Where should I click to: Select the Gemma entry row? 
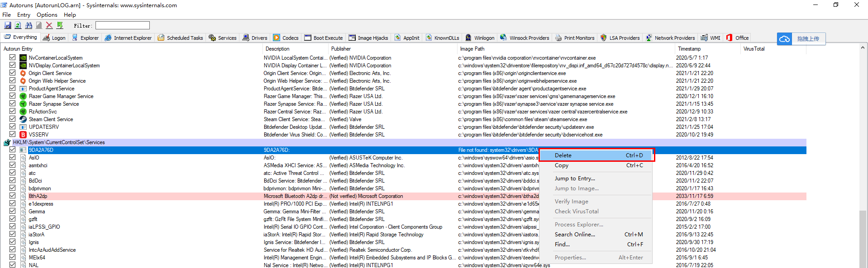(x=404, y=212)
